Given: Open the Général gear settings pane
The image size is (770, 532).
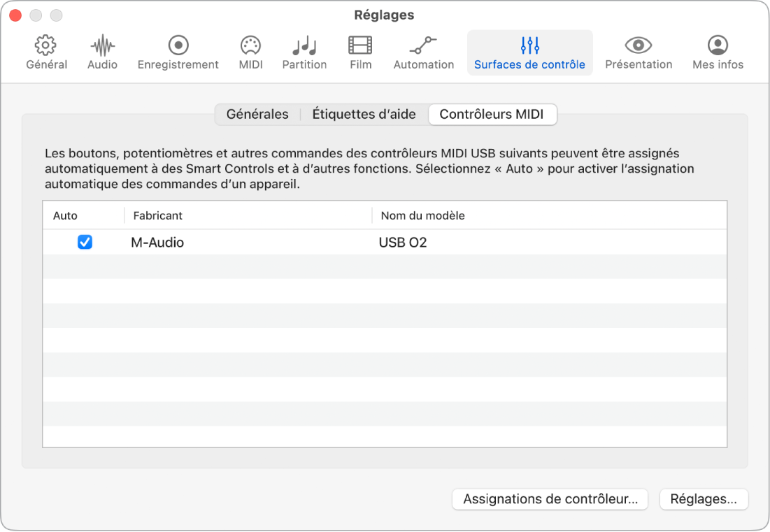Looking at the screenshot, I should tap(46, 53).
